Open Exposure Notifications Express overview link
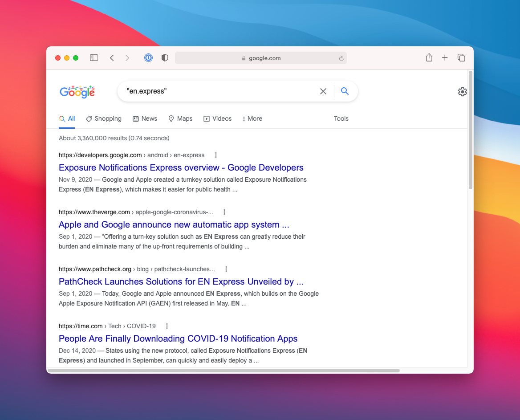This screenshot has height=420, width=520. tap(181, 167)
